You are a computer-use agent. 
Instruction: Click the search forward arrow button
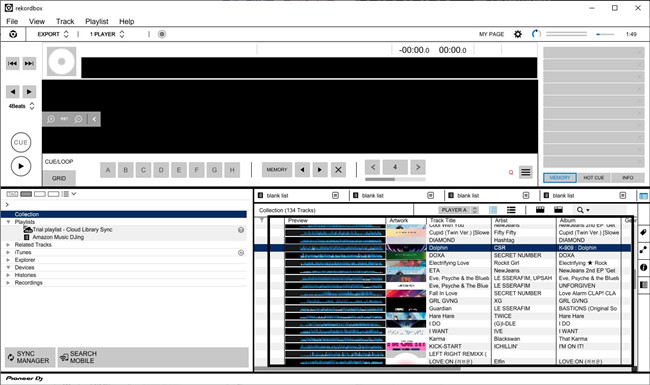tap(29, 92)
